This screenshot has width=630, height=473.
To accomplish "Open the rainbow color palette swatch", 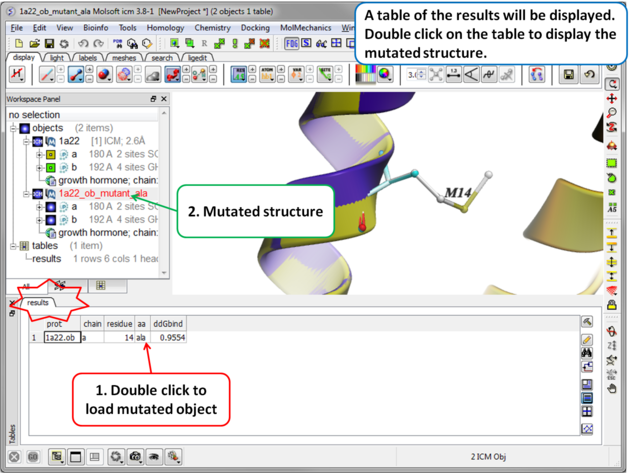I will tap(366, 75).
